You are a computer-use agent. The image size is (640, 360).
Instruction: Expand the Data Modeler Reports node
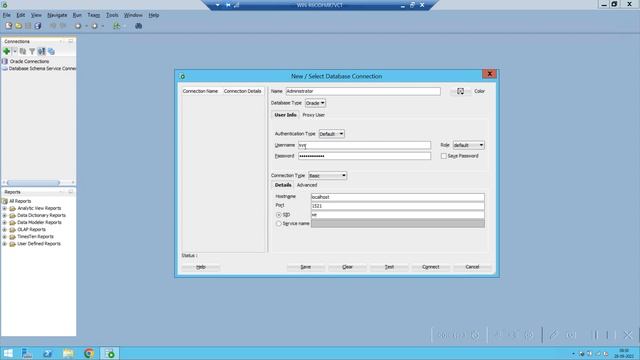[x=4, y=222]
